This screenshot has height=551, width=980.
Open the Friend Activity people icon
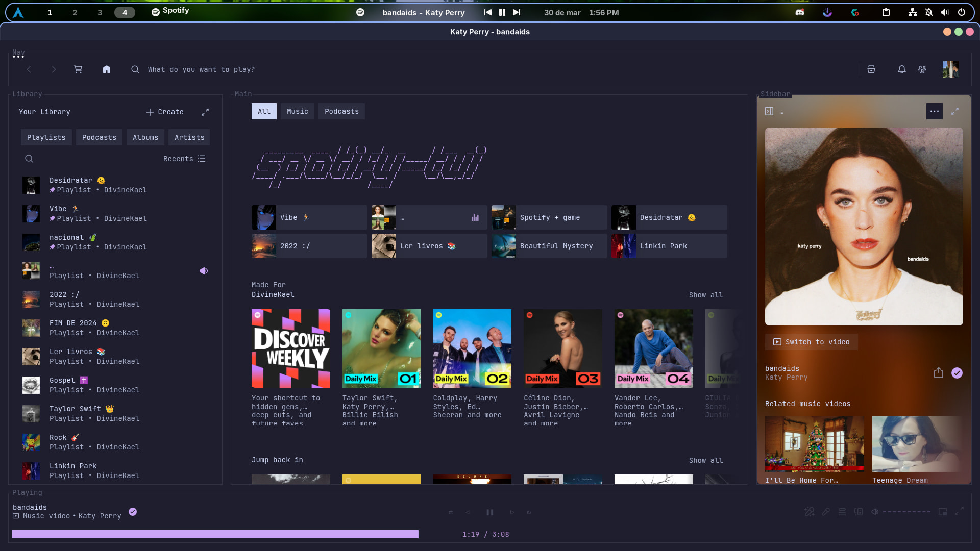point(922,69)
